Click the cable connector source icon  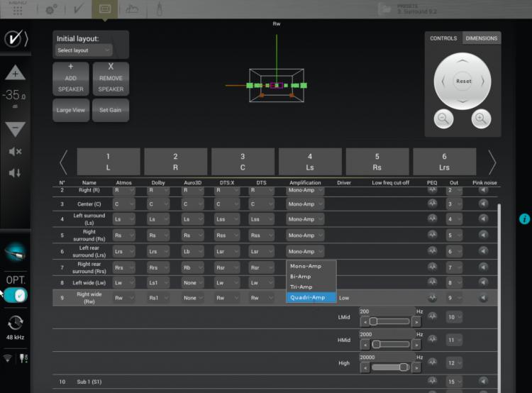pyautogui.click(x=15, y=253)
